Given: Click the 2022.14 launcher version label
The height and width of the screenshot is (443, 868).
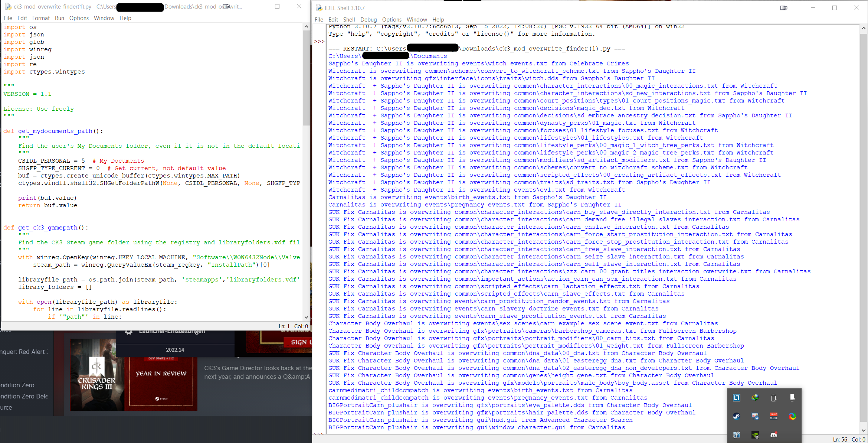Looking at the screenshot, I should 175,350.
